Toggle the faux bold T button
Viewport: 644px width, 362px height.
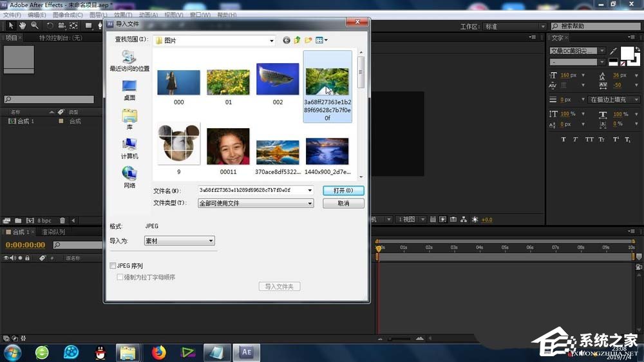pyautogui.click(x=563, y=139)
